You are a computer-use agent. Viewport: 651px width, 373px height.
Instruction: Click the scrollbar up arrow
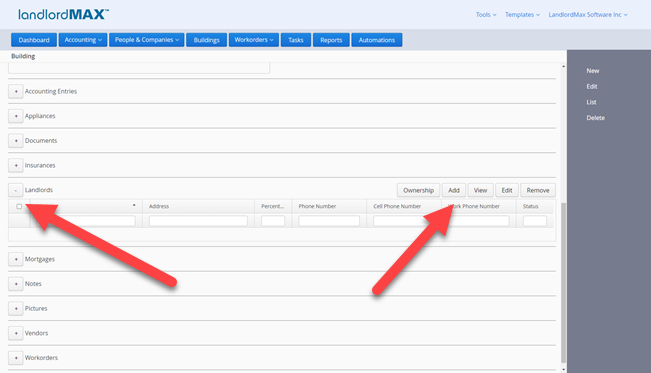[563, 66]
